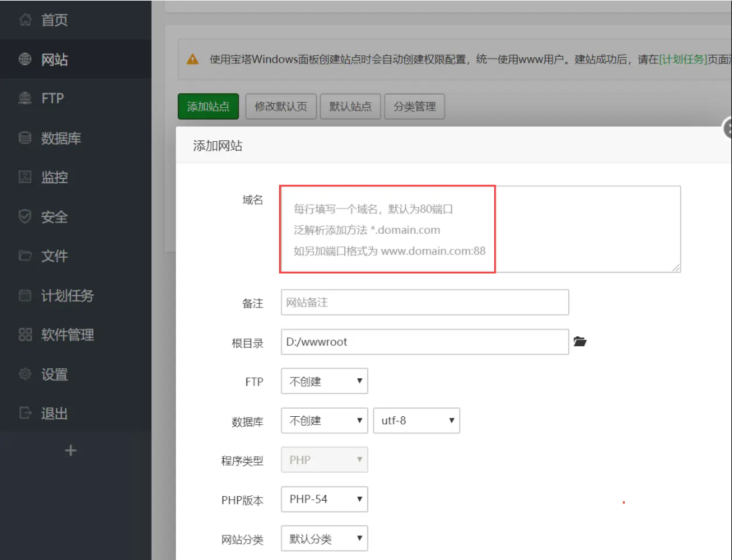
Task: Click the 修改默认页 button
Action: (280, 107)
